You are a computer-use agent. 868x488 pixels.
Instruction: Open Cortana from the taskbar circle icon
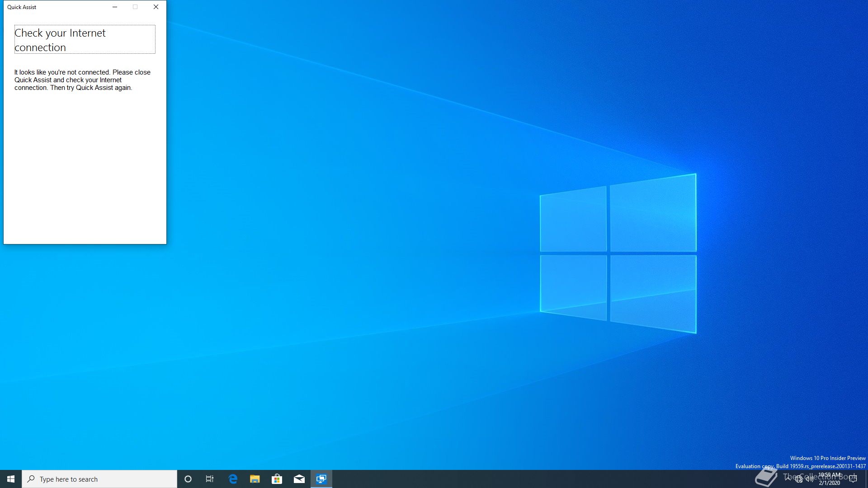188,479
